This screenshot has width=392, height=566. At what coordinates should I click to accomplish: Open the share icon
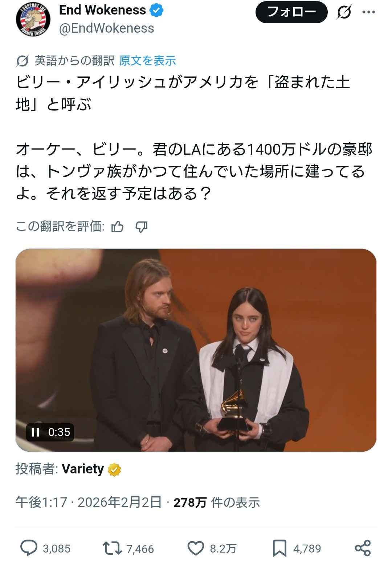pos(363,548)
